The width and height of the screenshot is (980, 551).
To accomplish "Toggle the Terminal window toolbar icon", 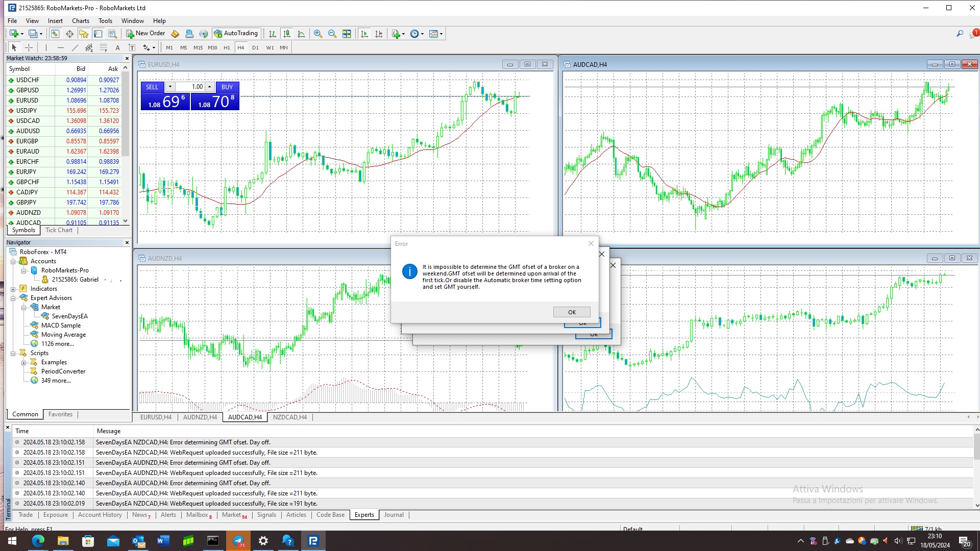I will pyautogui.click(x=98, y=34).
